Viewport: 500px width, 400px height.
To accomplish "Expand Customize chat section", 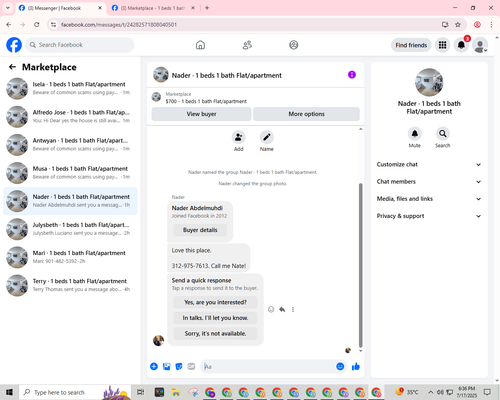I will (429, 164).
